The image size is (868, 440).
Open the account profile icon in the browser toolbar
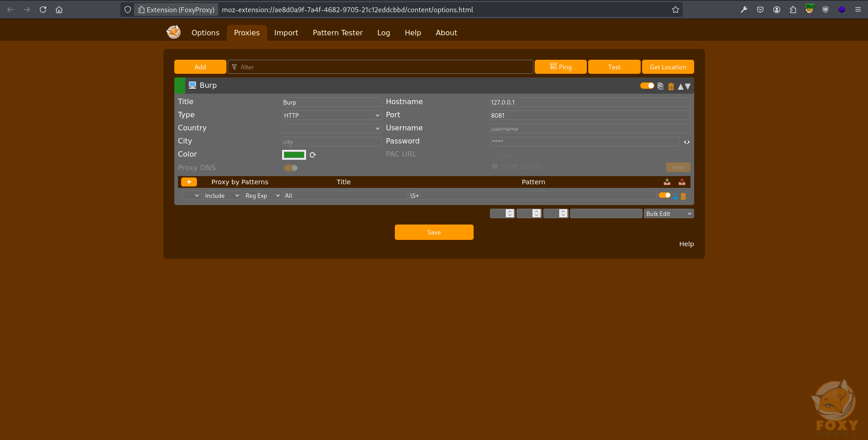[777, 10]
